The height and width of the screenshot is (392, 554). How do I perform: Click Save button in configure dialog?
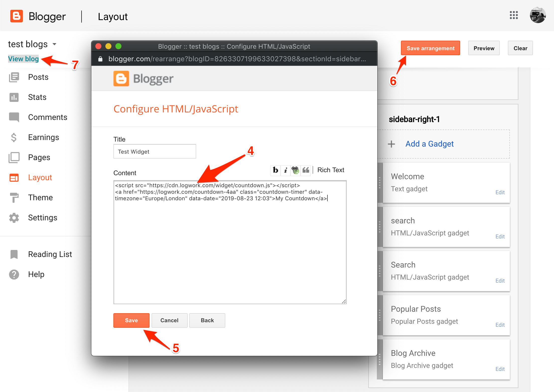coord(131,320)
